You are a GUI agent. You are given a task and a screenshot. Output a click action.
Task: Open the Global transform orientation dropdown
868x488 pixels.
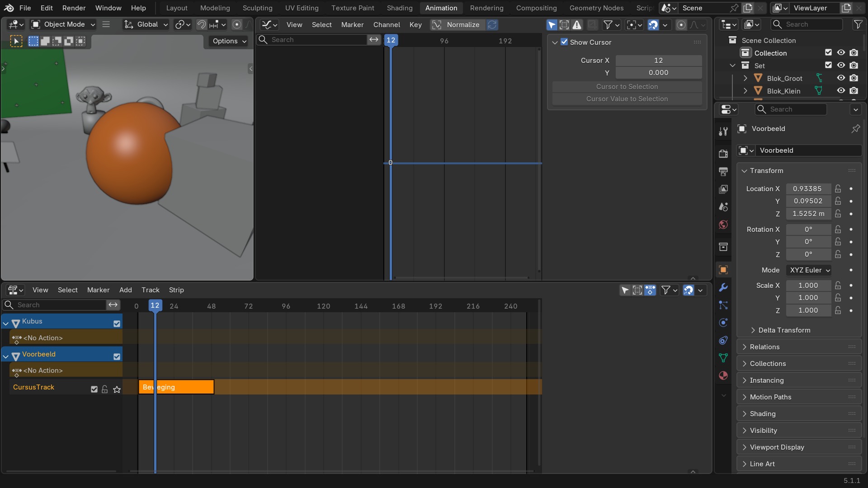146,24
